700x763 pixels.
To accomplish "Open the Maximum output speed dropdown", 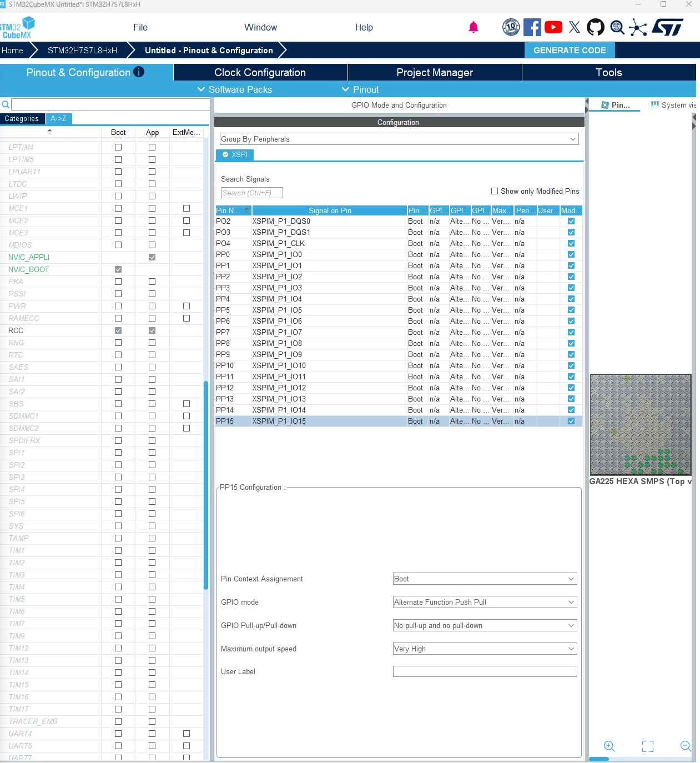I will point(485,649).
